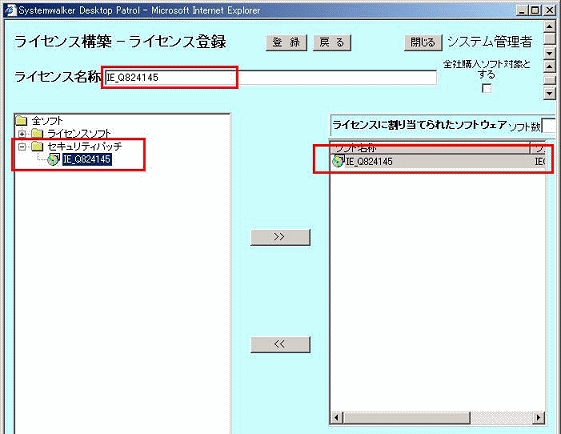561x434 pixels.
Task: Click the ソフト名称 column header
Action: 429,148
